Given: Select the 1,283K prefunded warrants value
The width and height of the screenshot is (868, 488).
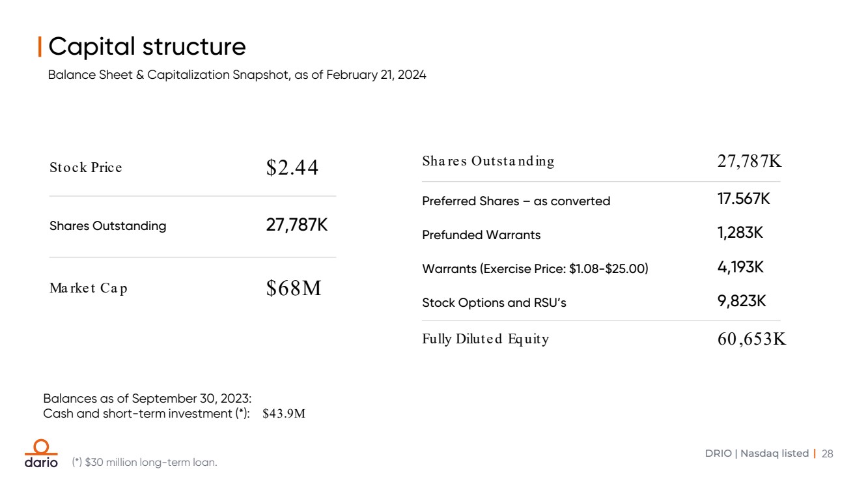Looking at the screenshot, I should 740,233.
